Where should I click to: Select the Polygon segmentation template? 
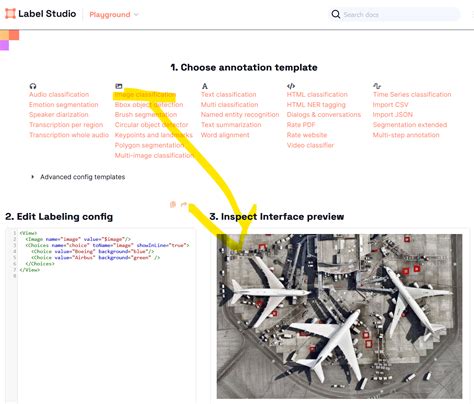(149, 145)
